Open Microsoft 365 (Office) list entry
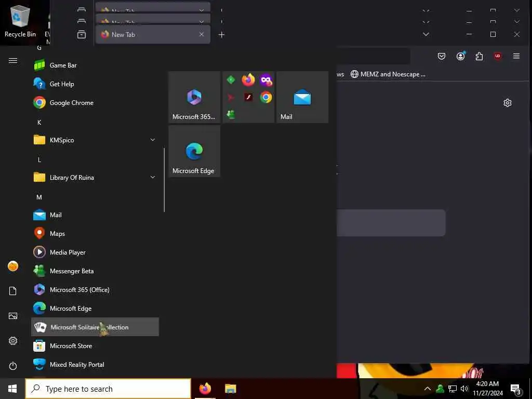Viewport: 532px width, 399px height. click(95, 289)
